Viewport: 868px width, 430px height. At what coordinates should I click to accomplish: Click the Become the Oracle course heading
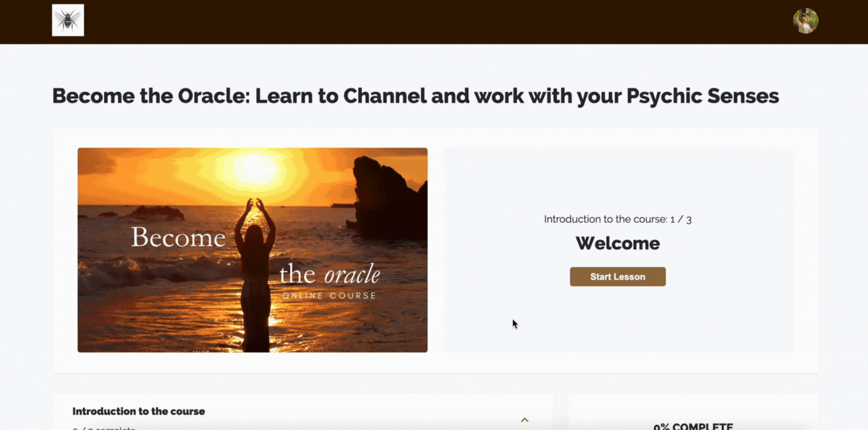click(415, 96)
